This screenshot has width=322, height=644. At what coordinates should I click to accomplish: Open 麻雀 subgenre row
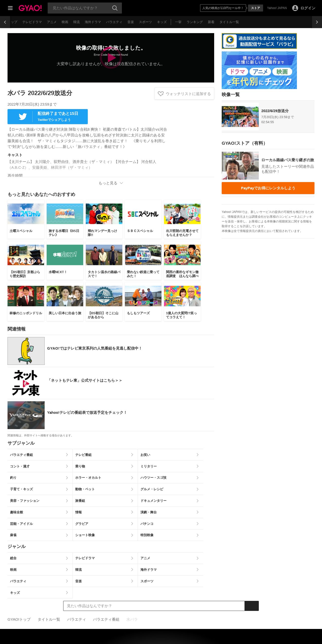click(40, 535)
